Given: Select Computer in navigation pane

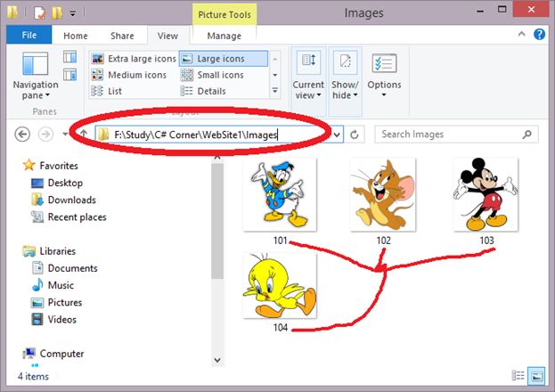Looking at the screenshot, I should tap(53, 354).
